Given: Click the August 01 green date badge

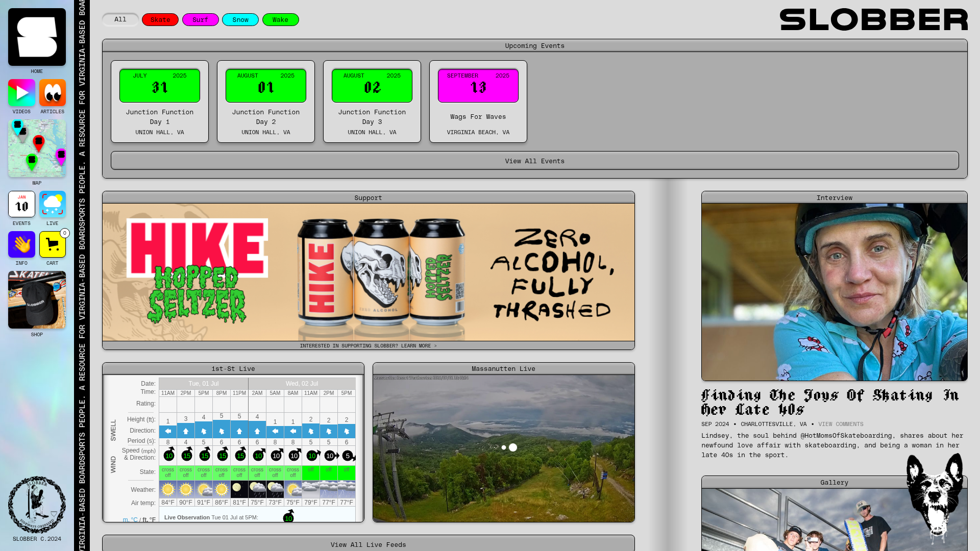Looking at the screenshot, I should coord(266,85).
